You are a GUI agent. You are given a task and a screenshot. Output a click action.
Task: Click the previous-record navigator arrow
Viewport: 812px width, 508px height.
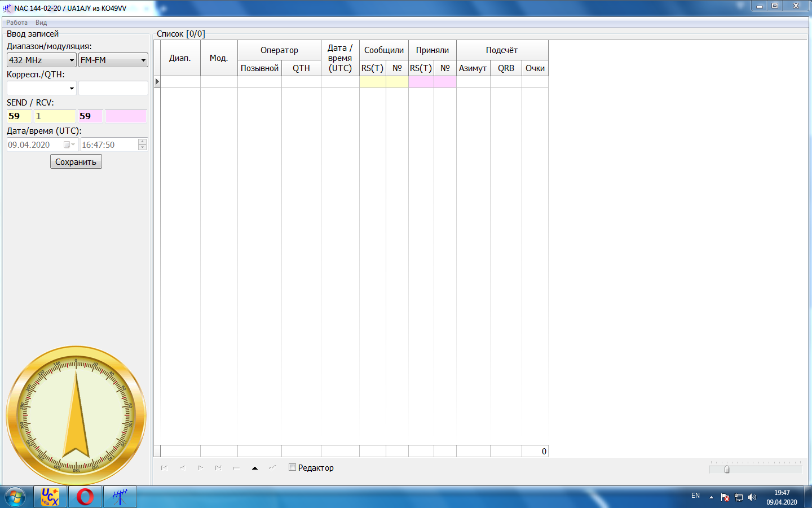tap(183, 468)
